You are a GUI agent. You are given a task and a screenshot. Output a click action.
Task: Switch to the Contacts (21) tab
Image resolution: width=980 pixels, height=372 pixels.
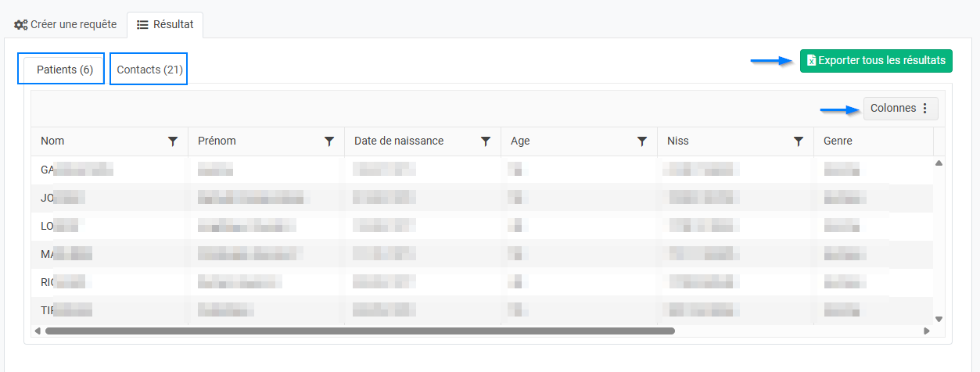pos(149,70)
